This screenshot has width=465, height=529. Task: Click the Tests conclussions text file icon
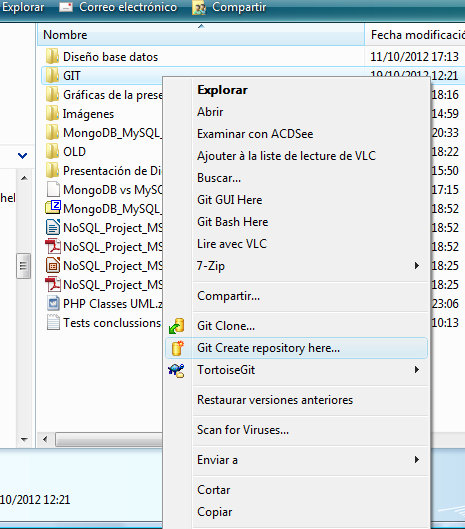[53, 322]
